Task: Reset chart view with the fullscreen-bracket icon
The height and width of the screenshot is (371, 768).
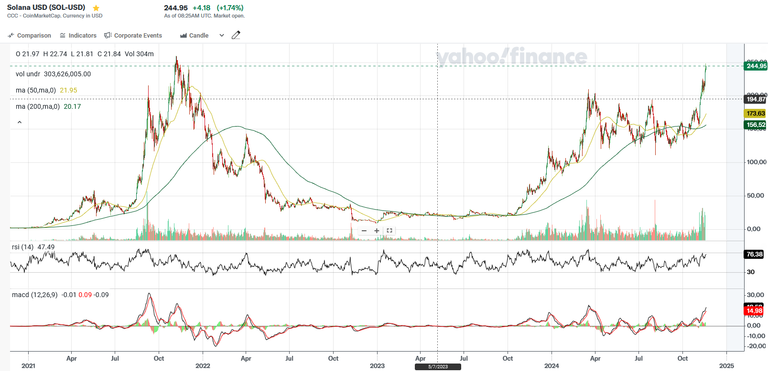Action: 389,230
